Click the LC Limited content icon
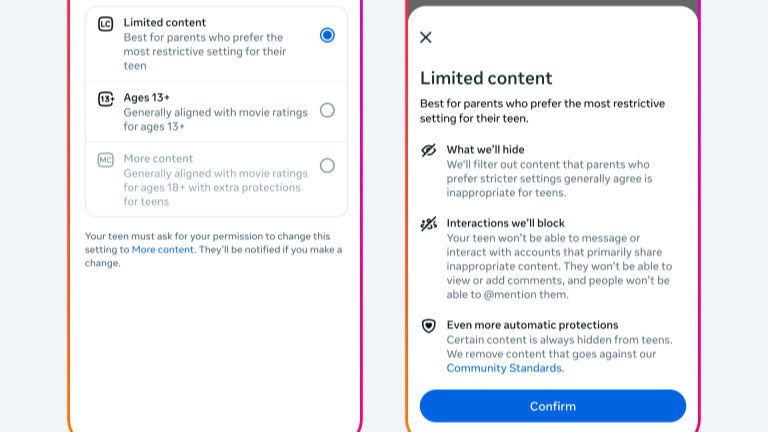 [106, 23]
